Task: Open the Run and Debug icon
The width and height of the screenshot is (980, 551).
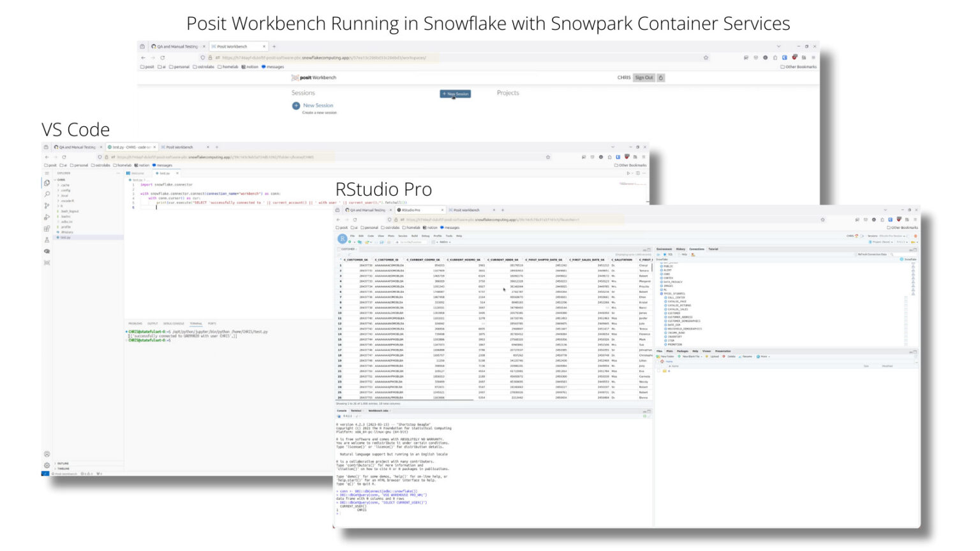Action: [x=47, y=216]
